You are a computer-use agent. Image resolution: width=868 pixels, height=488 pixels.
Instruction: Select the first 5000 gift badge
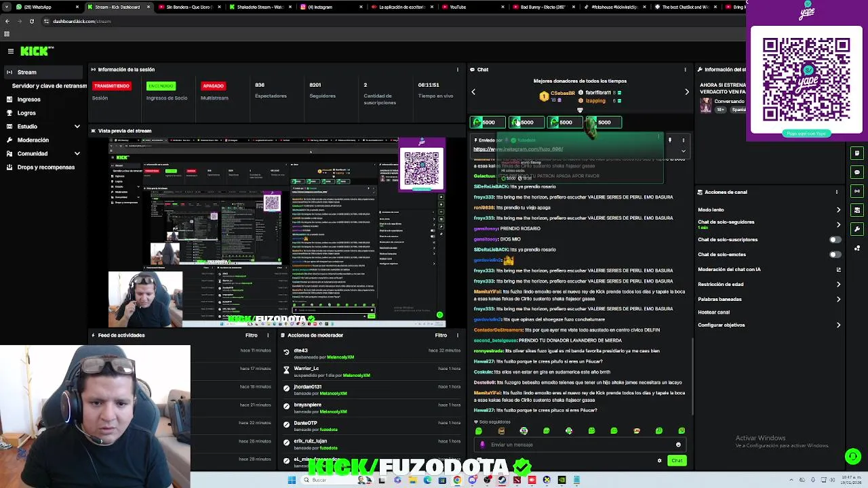click(488, 123)
